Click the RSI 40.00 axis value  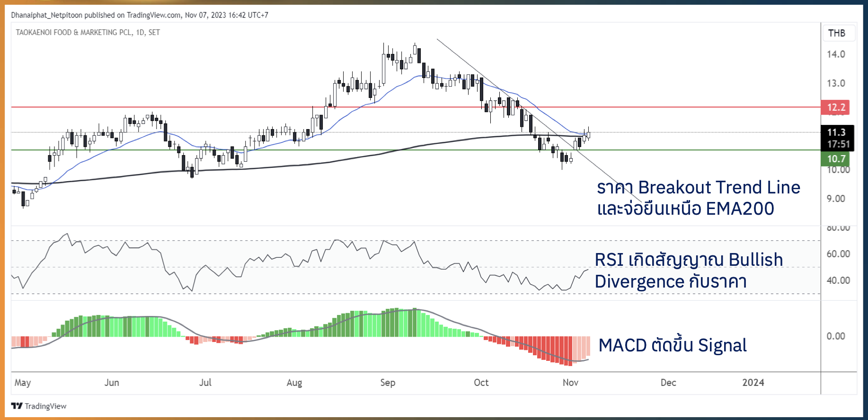point(838,280)
